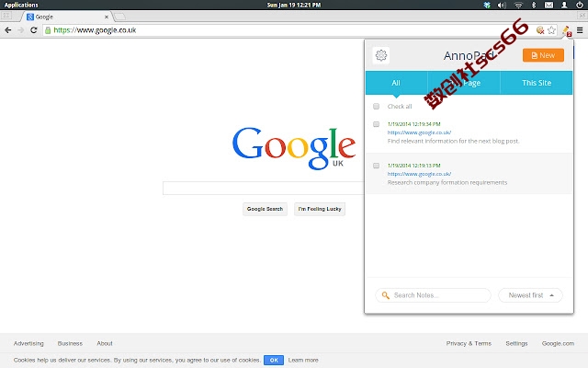Click Bluetooth indicator icon
This screenshot has height=368, width=588.
(534, 5)
